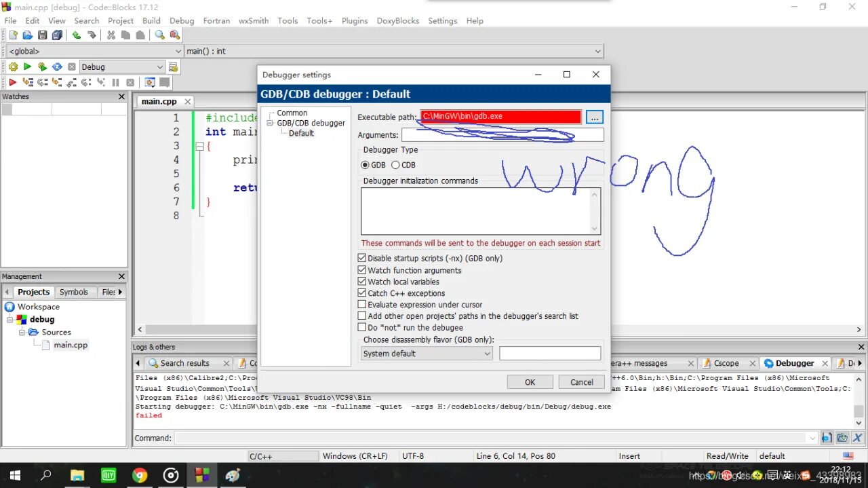Click the Windows Start button
The width and height of the screenshot is (868, 488).
pyautogui.click(x=15, y=475)
